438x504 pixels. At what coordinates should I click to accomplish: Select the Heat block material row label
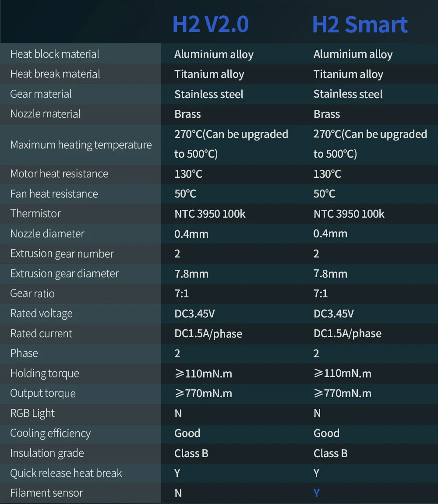point(55,54)
